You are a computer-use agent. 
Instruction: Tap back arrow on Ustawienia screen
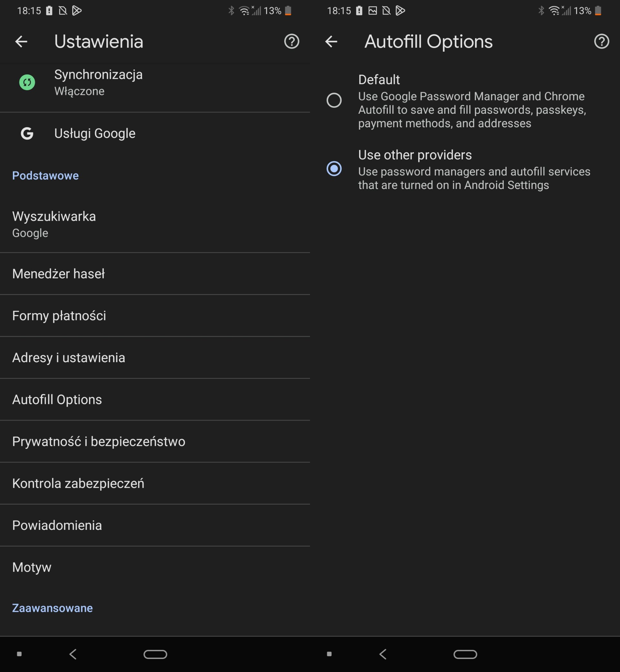pos(21,42)
